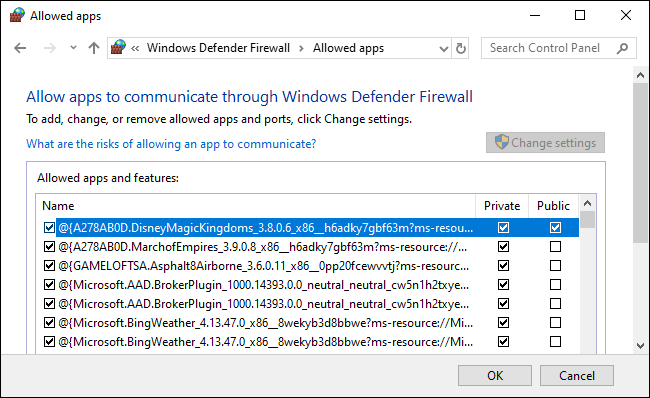This screenshot has height=398, width=650.
Task: Refresh the Allowed apps page
Action: (x=461, y=49)
